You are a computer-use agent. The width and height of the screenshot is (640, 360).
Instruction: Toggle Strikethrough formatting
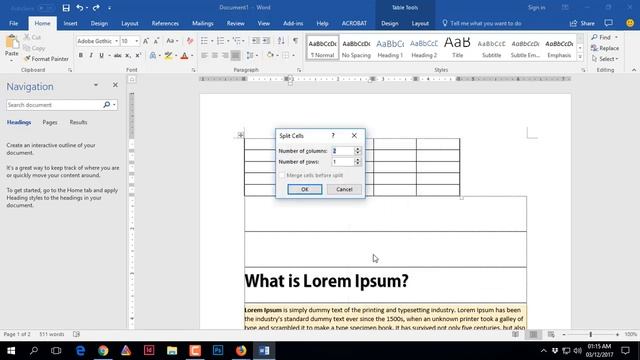pos(118,55)
